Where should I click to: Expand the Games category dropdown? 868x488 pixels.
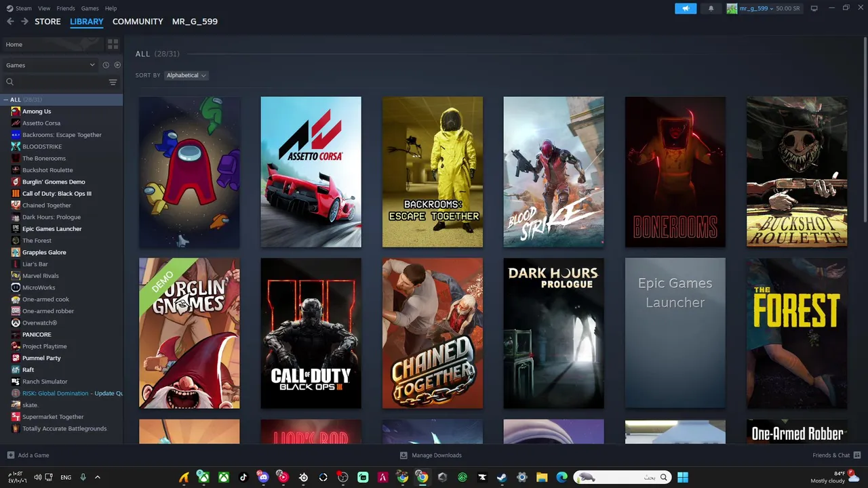coord(50,65)
